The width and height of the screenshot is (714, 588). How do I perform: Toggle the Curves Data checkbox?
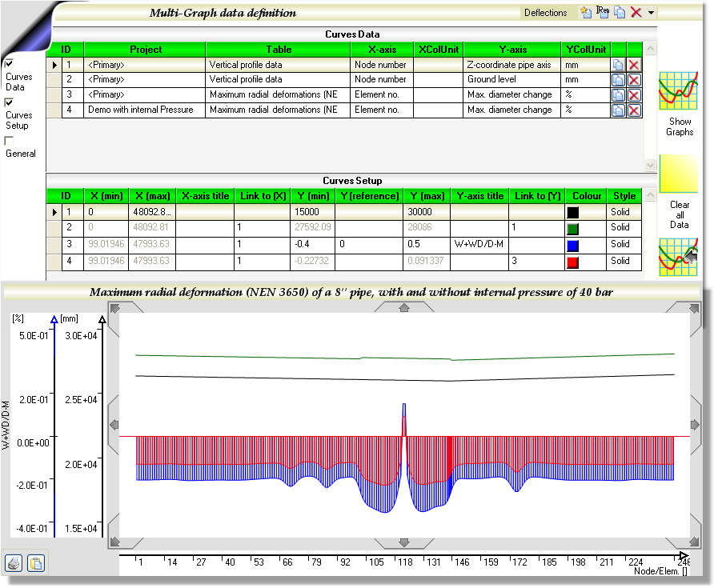(10, 63)
